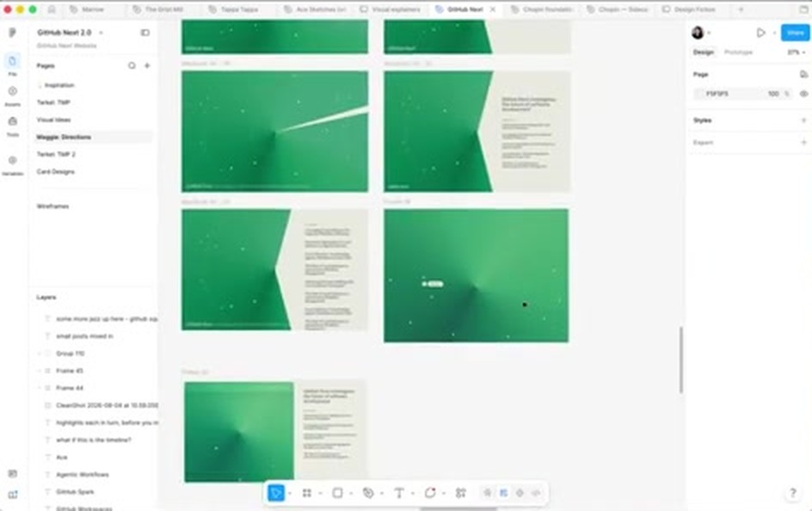812x511 pixels.
Task: Click the user avatar in the top right
Action: [x=698, y=33]
